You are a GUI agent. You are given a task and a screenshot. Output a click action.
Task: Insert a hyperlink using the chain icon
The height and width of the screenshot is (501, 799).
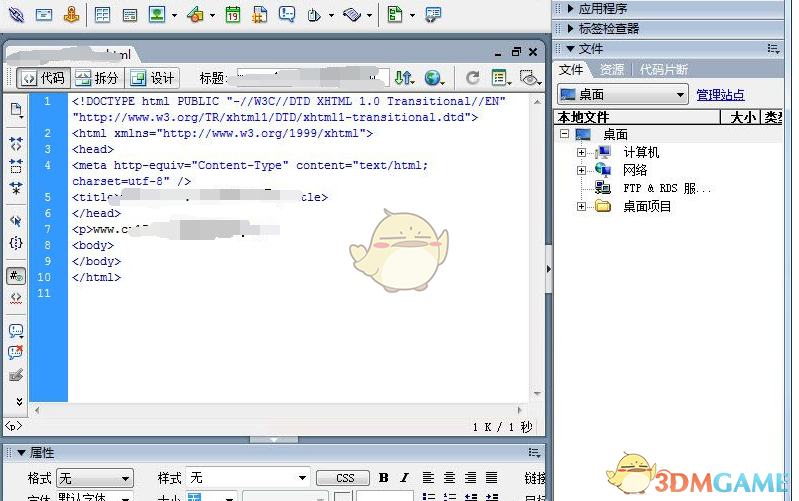[17, 15]
